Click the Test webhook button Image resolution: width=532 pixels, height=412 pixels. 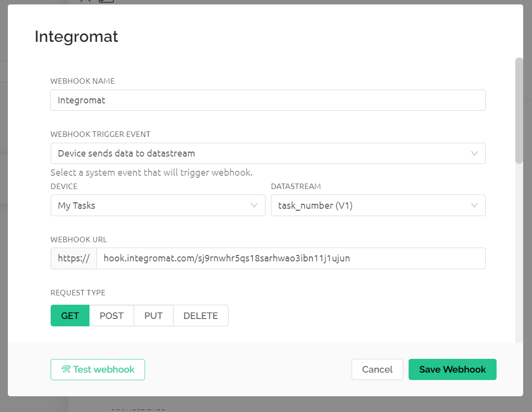pyautogui.click(x=98, y=370)
